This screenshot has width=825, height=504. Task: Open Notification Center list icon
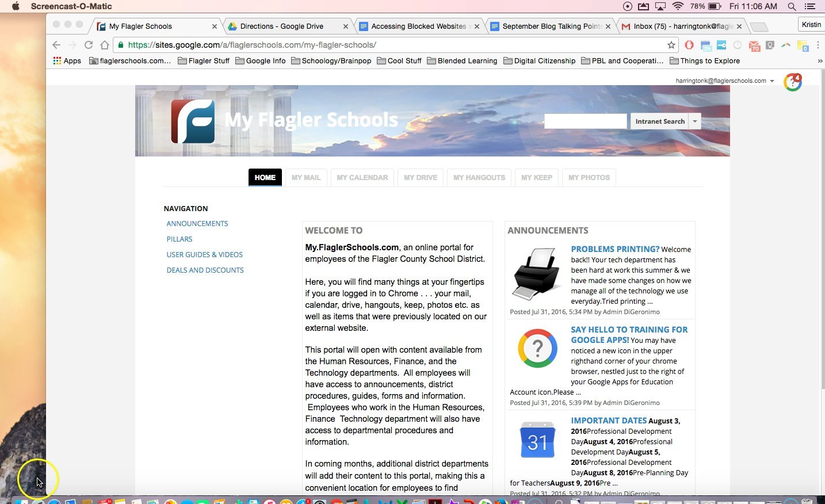pos(810,6)
